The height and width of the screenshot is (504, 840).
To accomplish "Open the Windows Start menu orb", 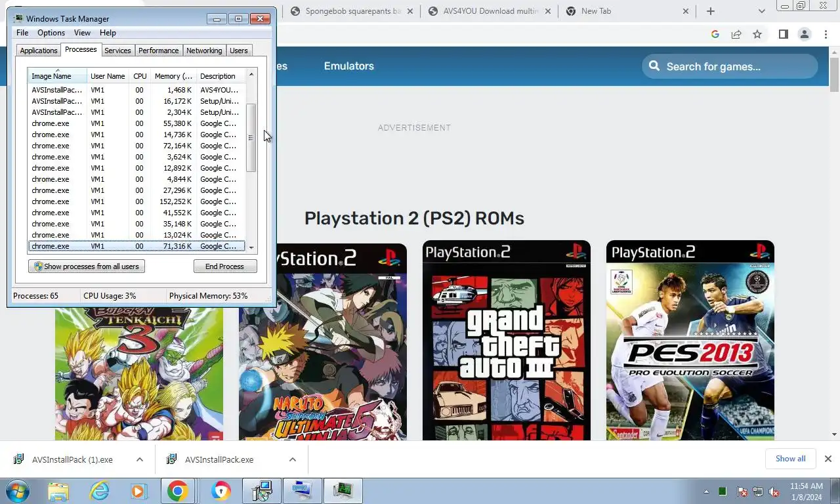I will pos(18,491).
